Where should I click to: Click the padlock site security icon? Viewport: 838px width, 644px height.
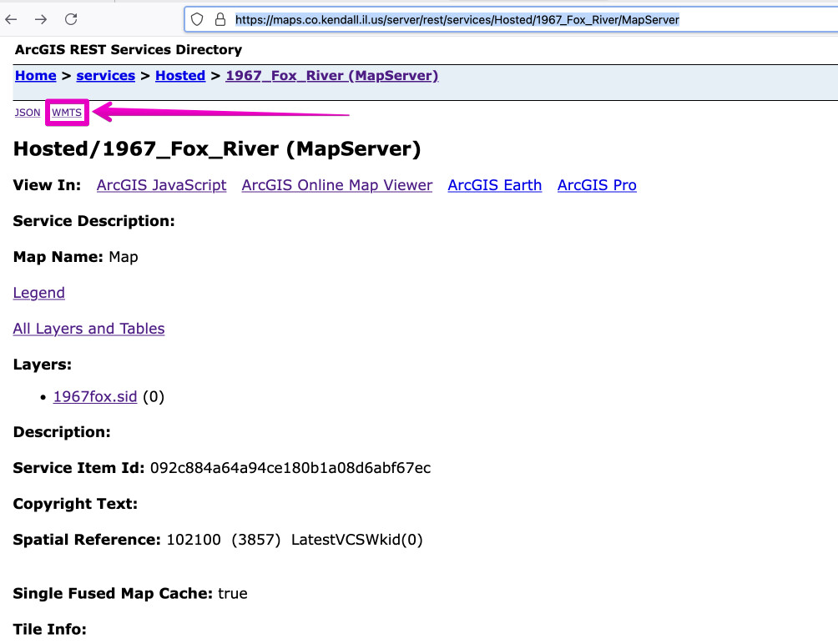point(220,19)
